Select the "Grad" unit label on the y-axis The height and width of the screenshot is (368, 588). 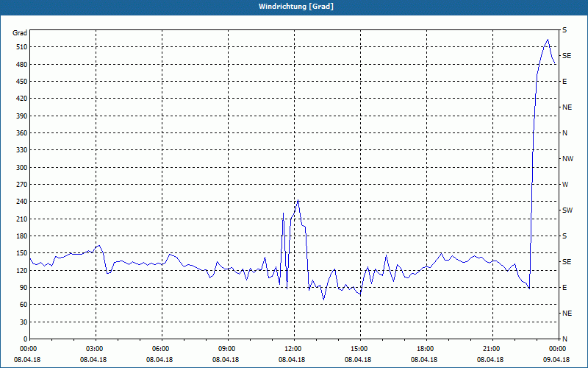click(x=20, y=33)
